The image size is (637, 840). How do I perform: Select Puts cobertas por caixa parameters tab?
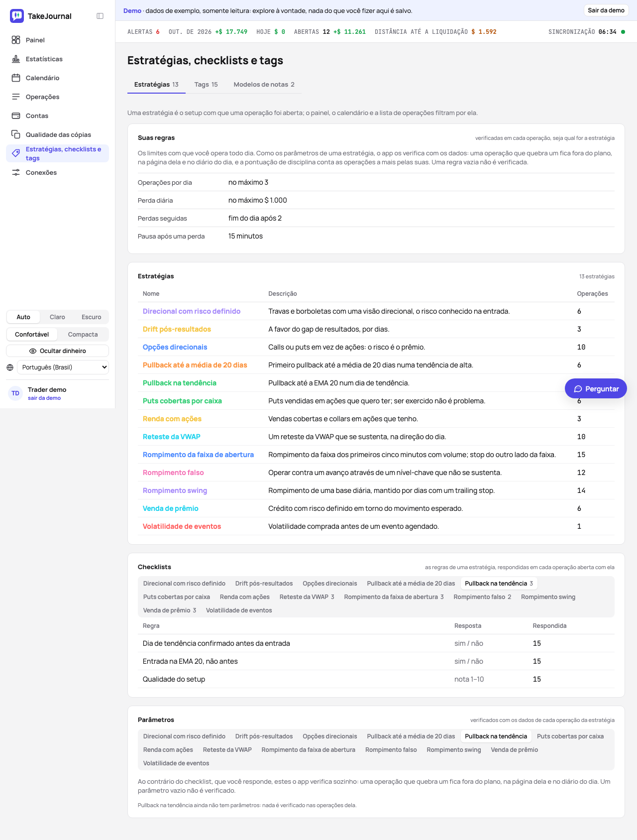570,736
